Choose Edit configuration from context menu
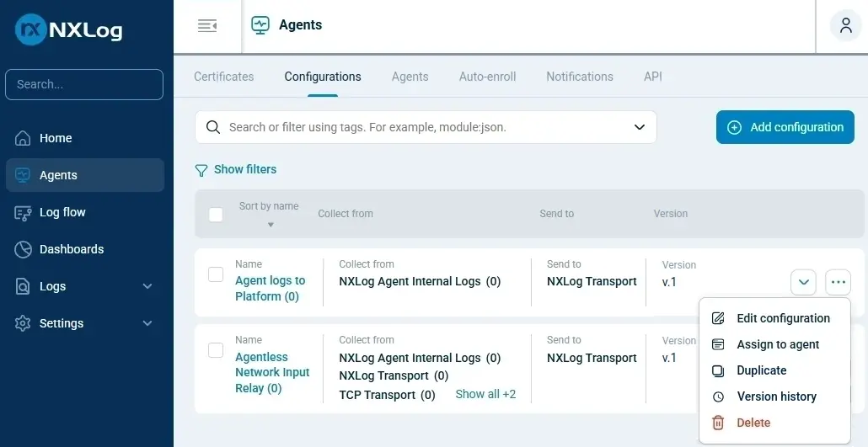The image size is (868, 447). coord(775,318)
